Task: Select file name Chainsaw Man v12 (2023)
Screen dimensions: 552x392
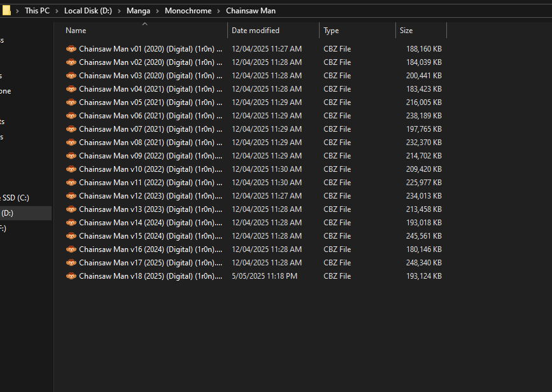Action: coord(151,196)
